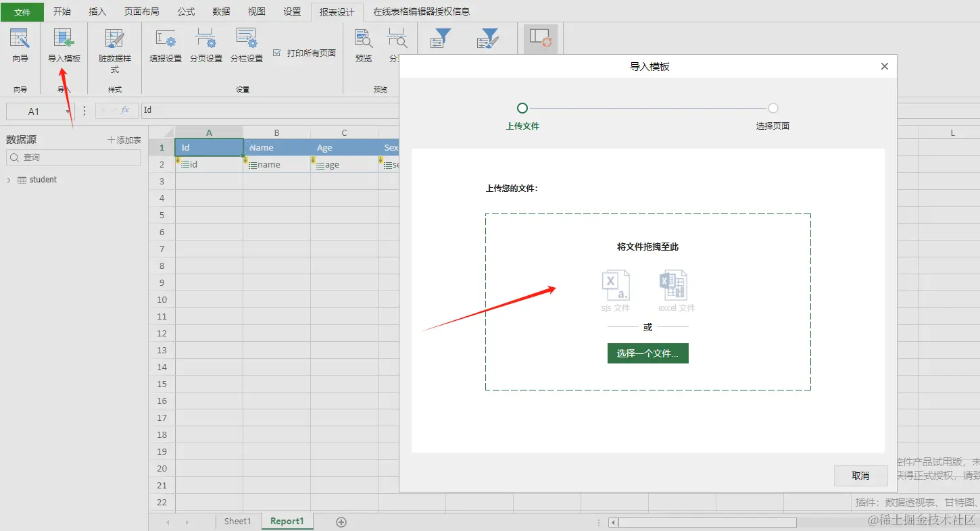Select the bound age field cell

click(x=344, y=164)
